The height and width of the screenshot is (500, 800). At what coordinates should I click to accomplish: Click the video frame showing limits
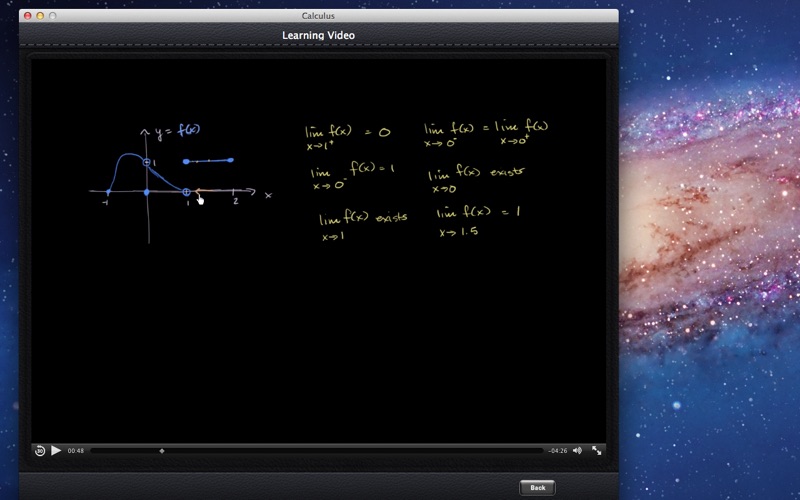[x=318, y=250]
